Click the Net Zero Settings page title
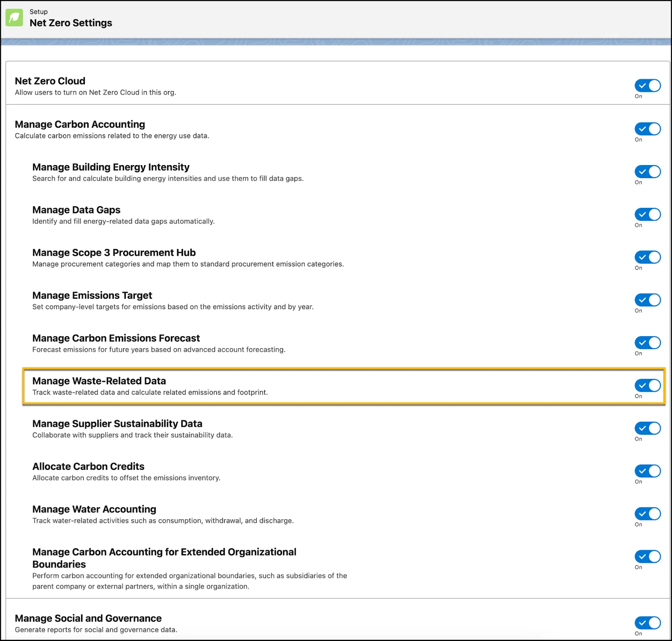The image size is (672, 641). pyautogui.click(x=71, y=23)
